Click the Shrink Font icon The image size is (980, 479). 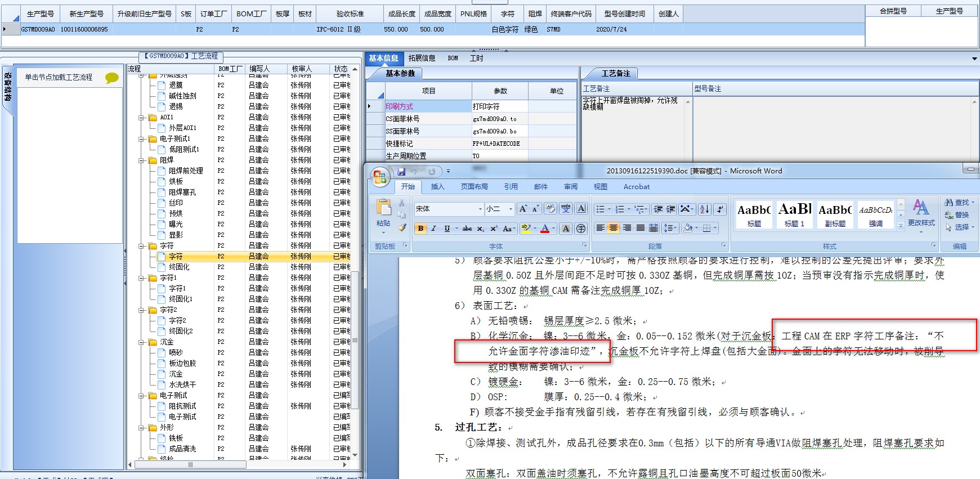click(535, 209)
